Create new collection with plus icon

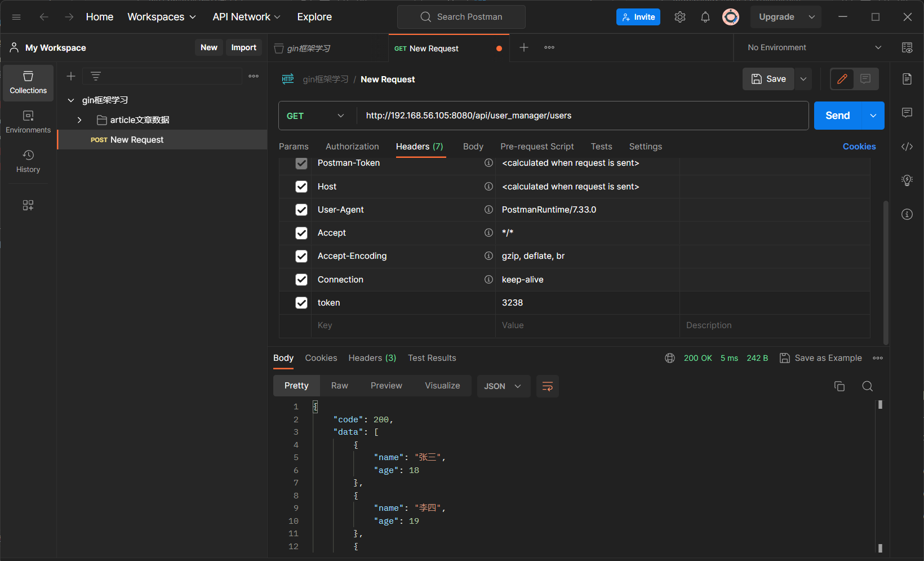pyautogui.click(x=71, y=76)
